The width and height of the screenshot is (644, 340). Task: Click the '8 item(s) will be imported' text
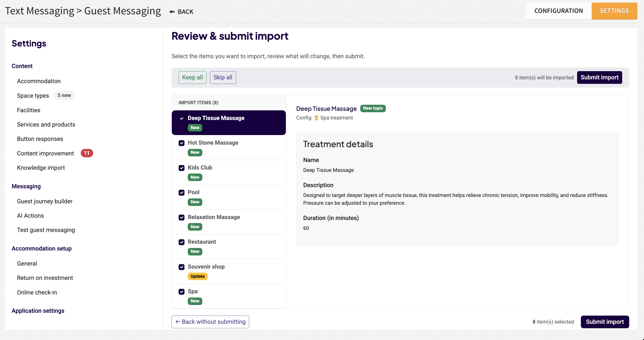click(x=544, y=77)
